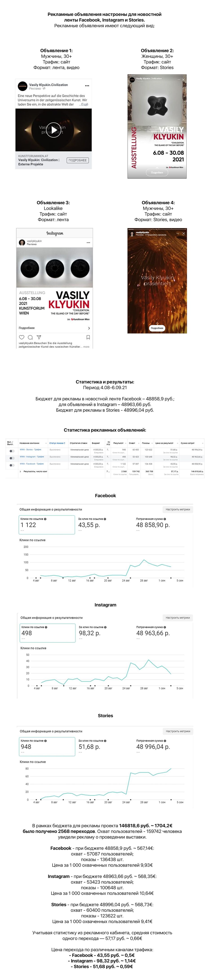Click the Потраченная сумма 48 963,66 р. value
This screenshot has height=980, width=210.
(153, 633)
